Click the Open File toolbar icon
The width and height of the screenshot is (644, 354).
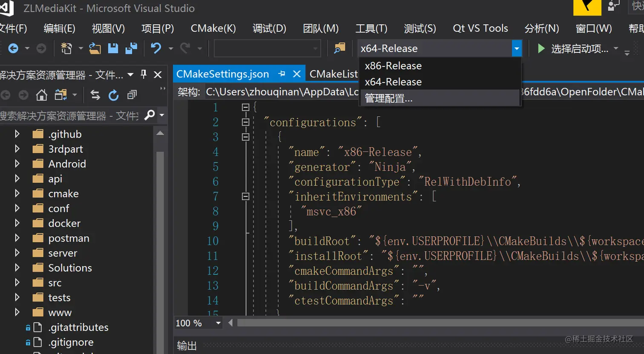[95, 49]
